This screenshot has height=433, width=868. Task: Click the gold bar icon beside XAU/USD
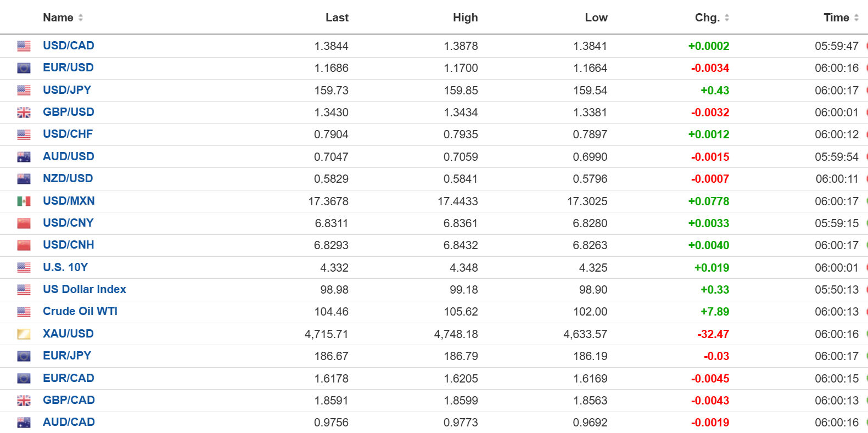(x=24, y=334)
